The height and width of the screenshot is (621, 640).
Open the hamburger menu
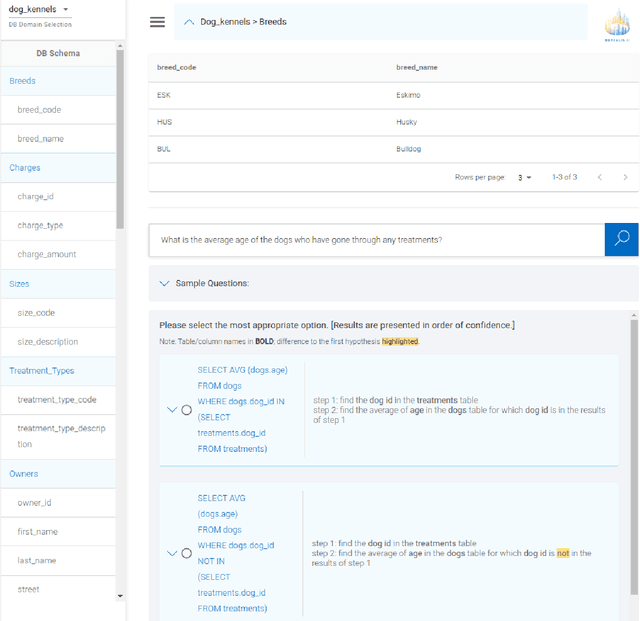pos(157,22)
